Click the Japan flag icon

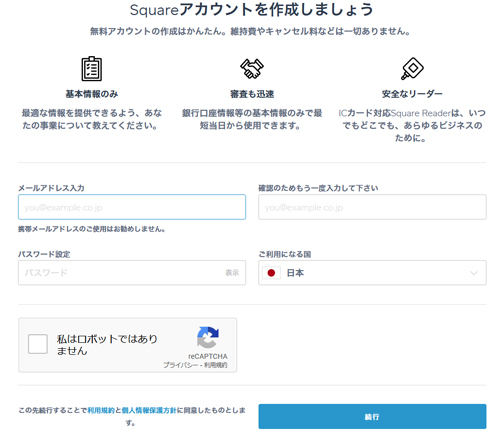coord(271,273)
